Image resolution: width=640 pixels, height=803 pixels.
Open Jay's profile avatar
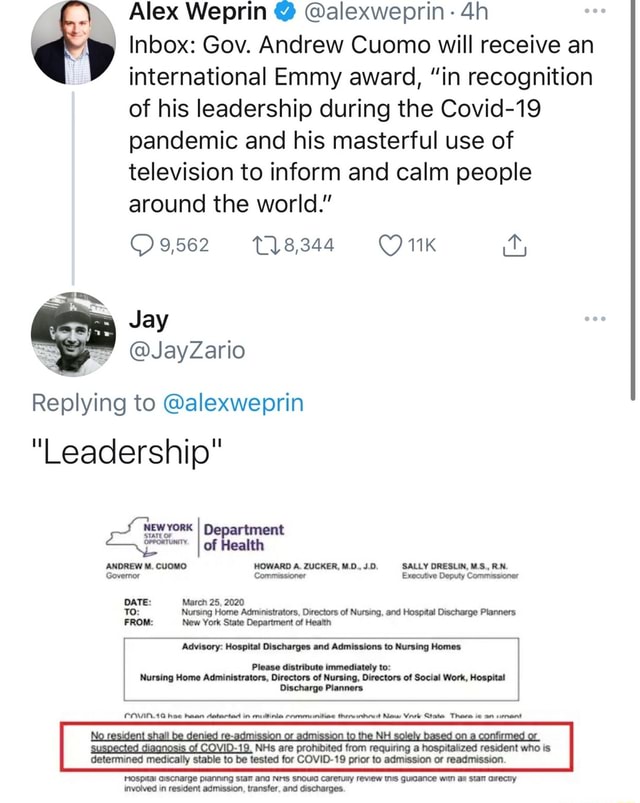(73, 334)
